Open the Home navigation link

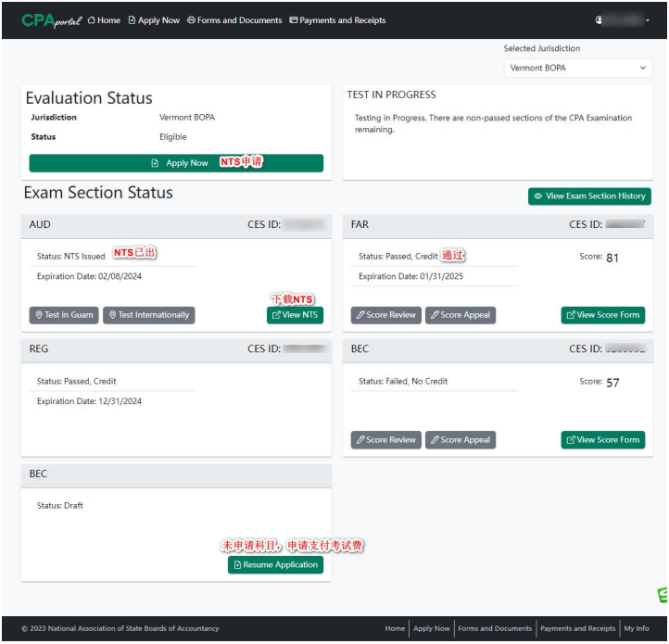pos(104,20)
